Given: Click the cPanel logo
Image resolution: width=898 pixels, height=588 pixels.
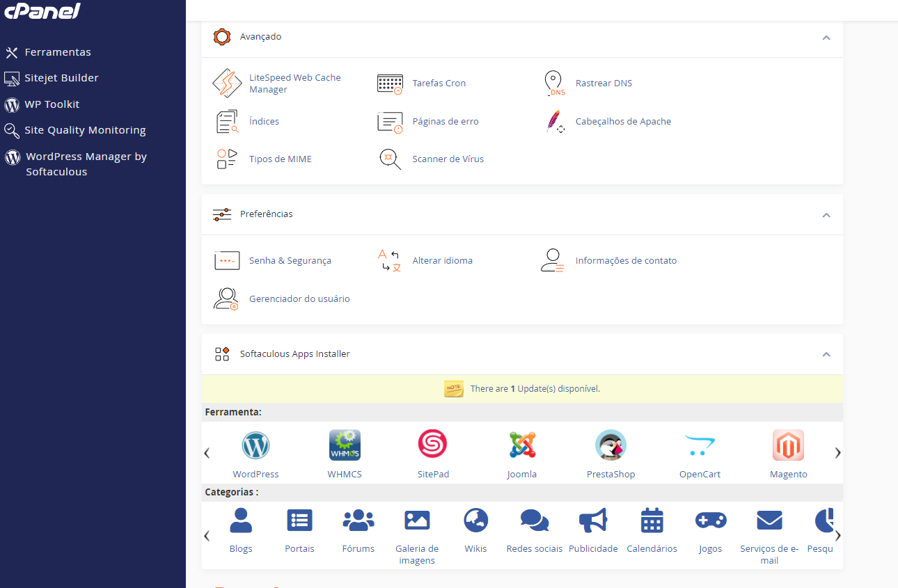Looking at the screenshot, I should tap(42, 11).
